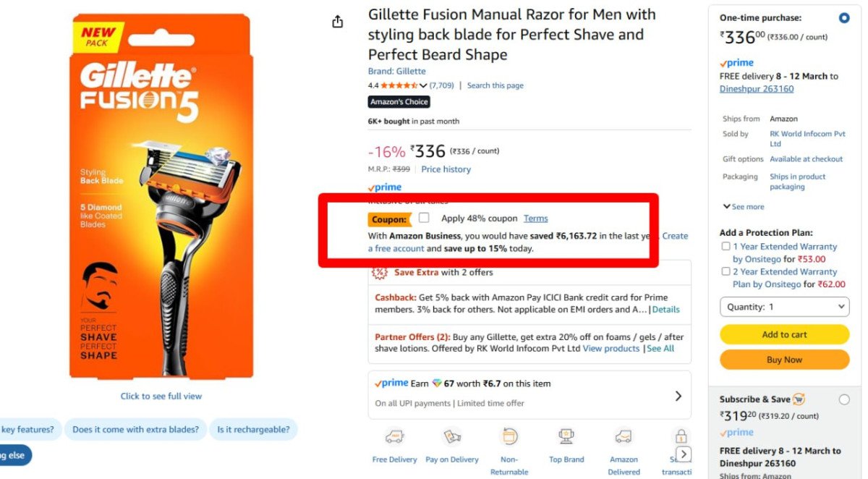The height and width of the screenshot is (479, 868).
Task: Click the 'Is it rechargeable?' suggestion chip
Action: coord(253,430)
